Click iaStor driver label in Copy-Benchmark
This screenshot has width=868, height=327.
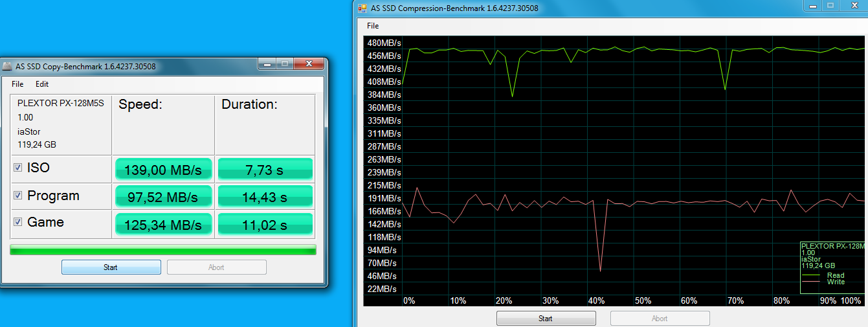click(29, 131)
